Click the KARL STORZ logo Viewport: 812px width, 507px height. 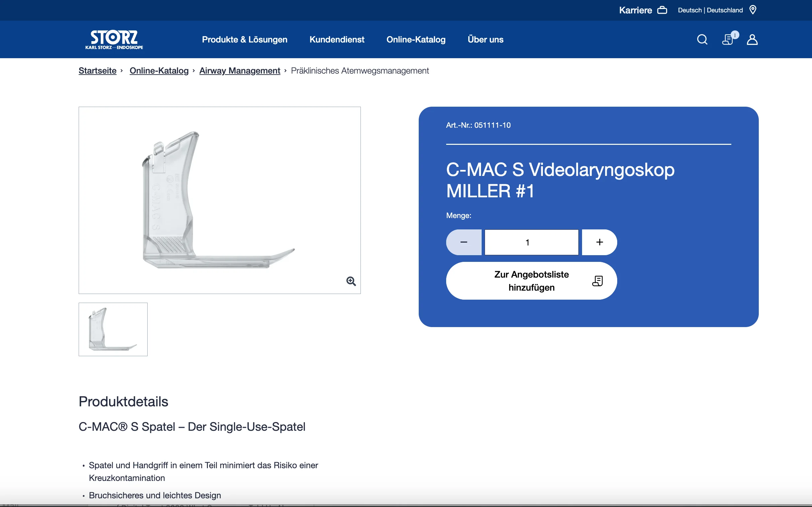[114, 39]
